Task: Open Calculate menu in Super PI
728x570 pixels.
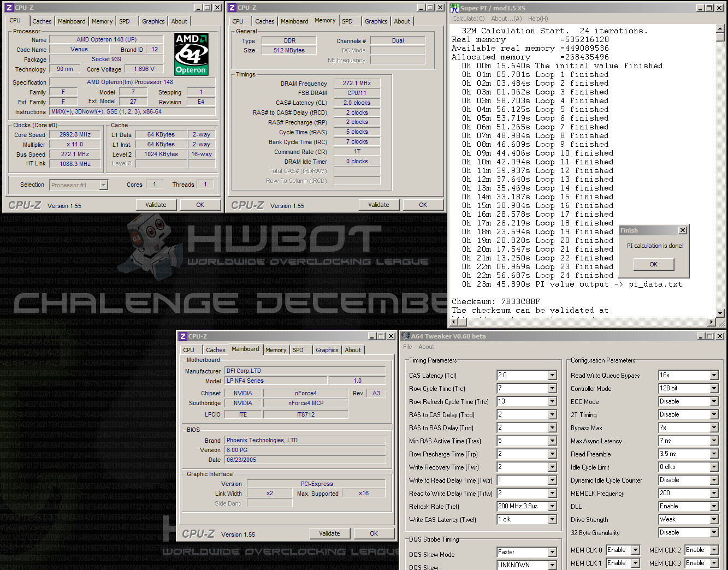Action: (x=468, y=19)
